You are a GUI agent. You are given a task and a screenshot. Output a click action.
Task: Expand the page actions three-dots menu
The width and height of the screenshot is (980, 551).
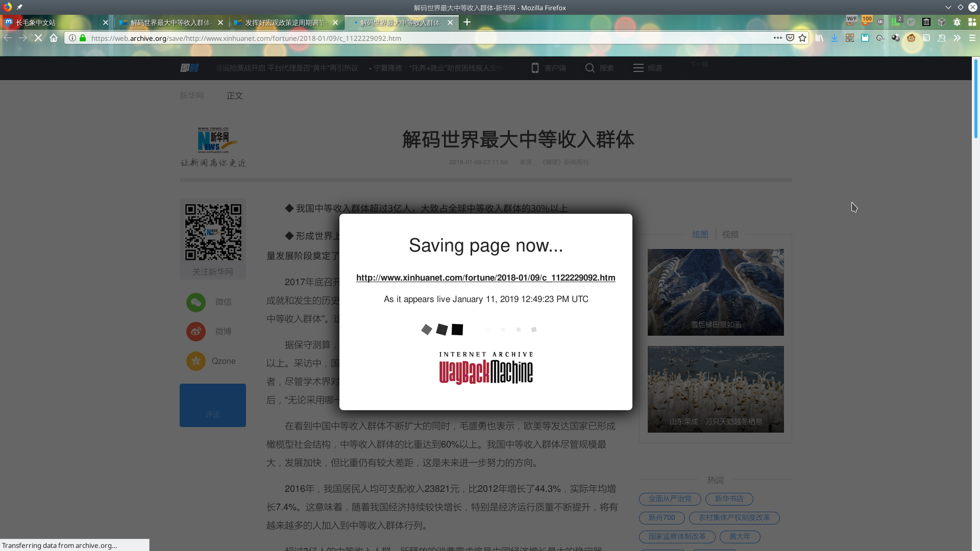[x=777, y=38]
